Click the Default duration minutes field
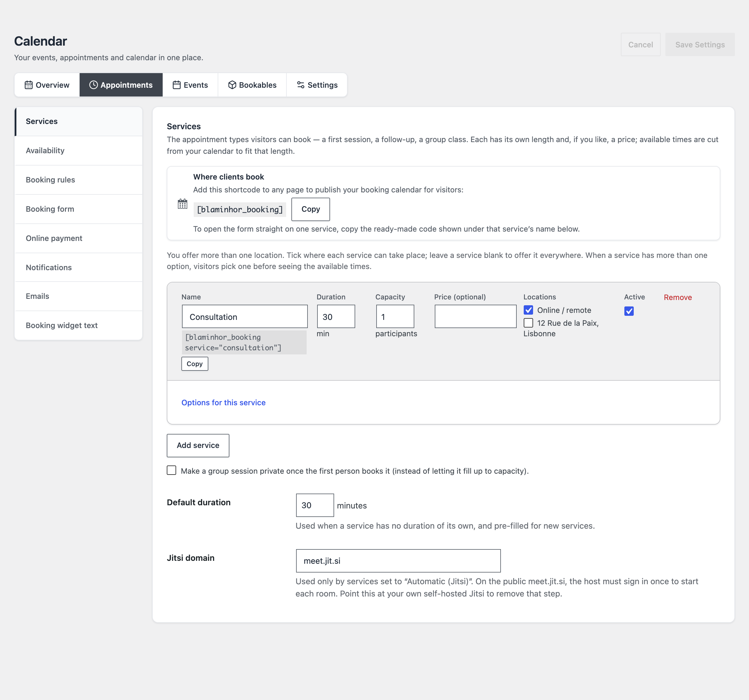 (x=315, y=505)
